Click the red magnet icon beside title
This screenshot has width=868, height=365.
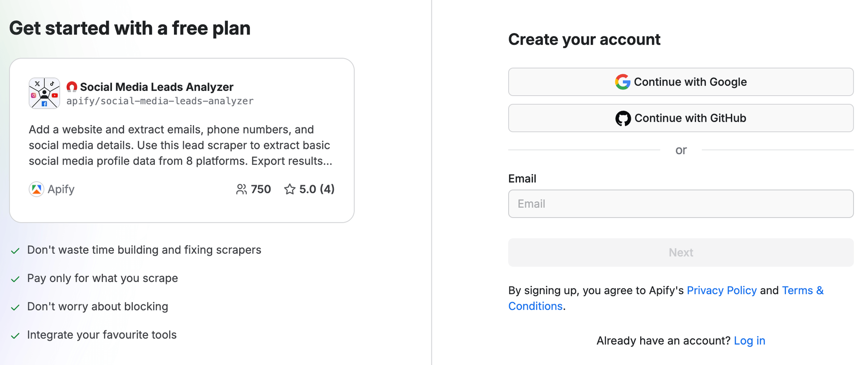[x=72, y=87]
